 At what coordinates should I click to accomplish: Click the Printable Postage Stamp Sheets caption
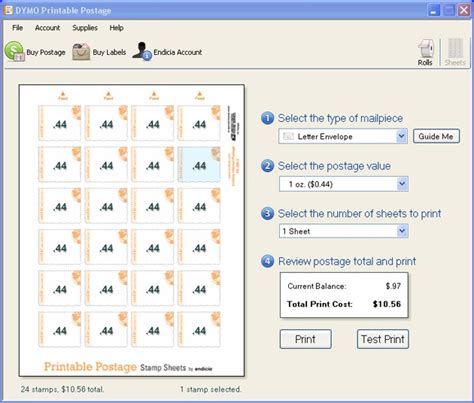pyautogui.click(x=128, y=367)
